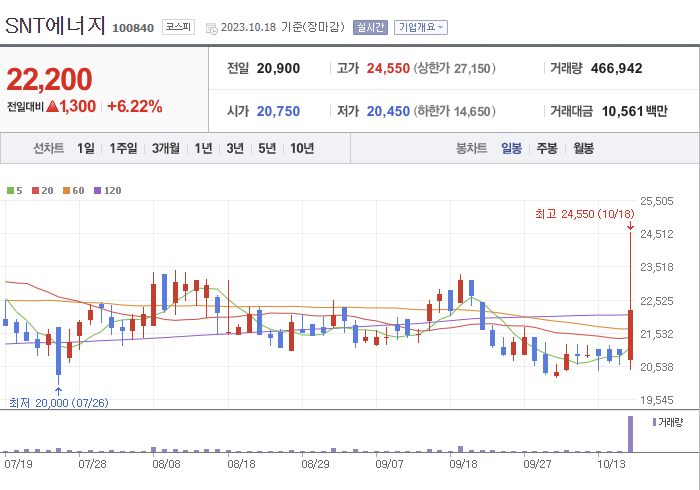The height and width of the screenshot is (490, 700).
Task: Click the red 20-day moving average swatch
Action: 35,191
